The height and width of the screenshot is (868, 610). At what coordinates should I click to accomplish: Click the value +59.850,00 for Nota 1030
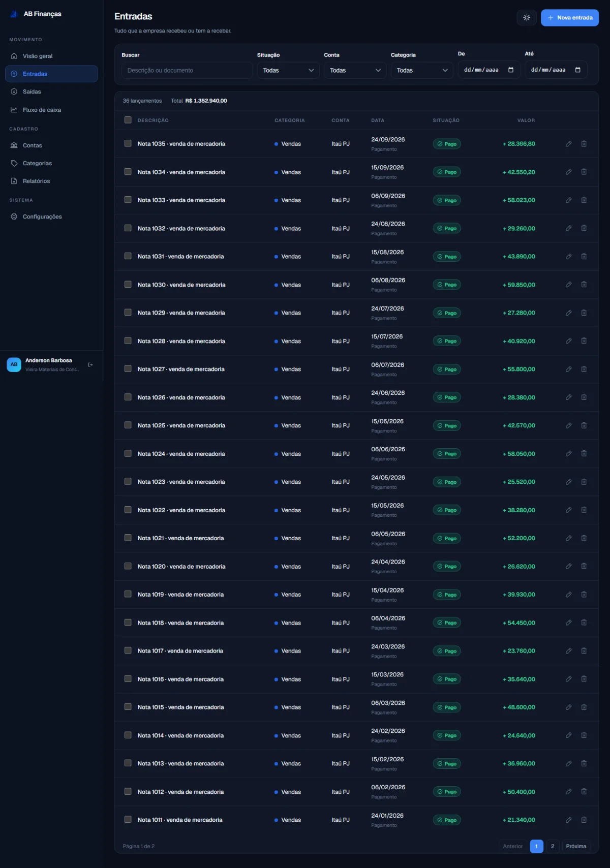[x=519, y=285]
